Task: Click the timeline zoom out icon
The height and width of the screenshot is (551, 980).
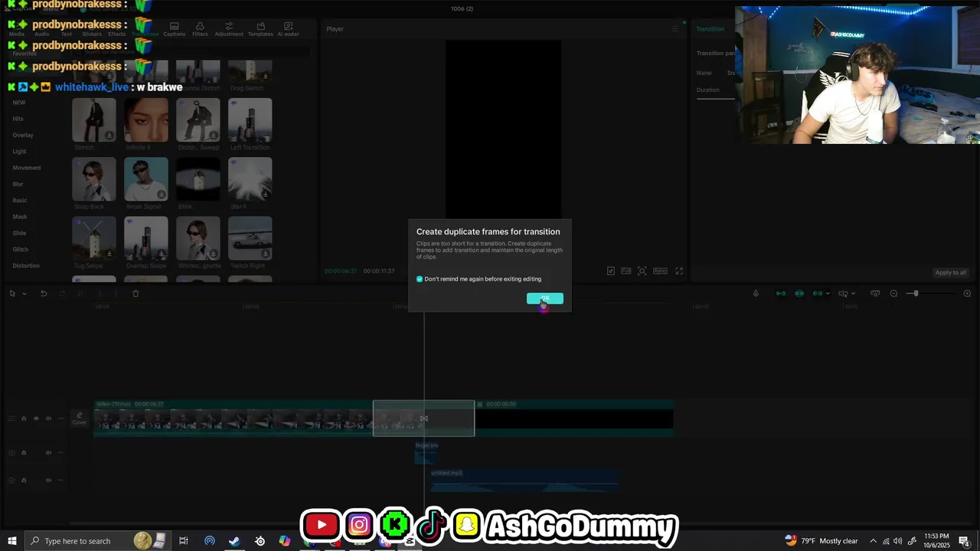Action: click(x=893, y=294)
